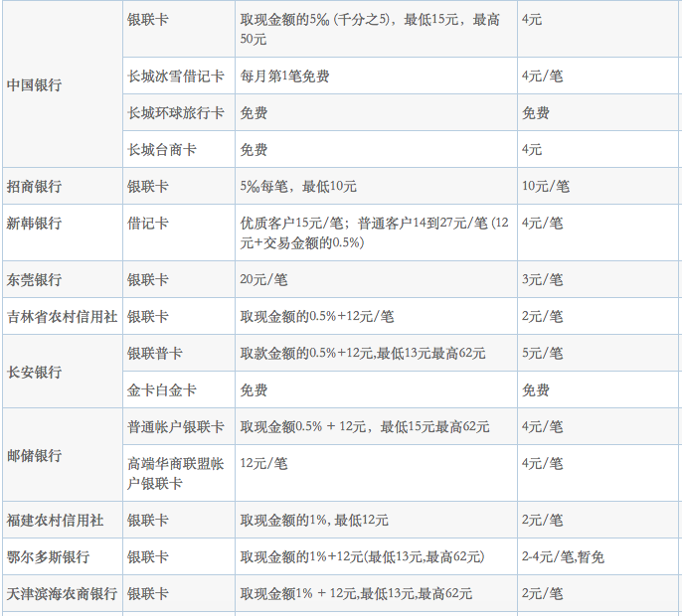Select the text 取现金额1% + 12元,最低13元,最高62元
The width and height of the screenshot is (682, 616).
[356, 594]
